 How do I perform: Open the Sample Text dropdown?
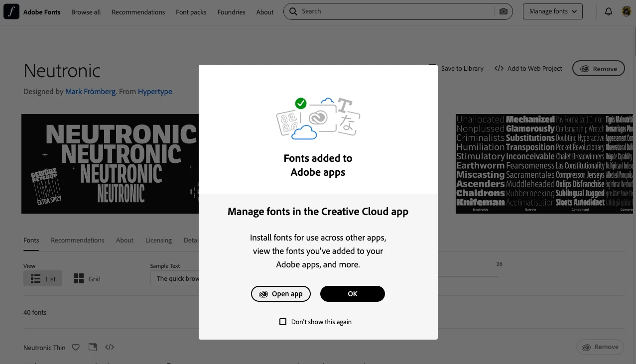point(175,279)
